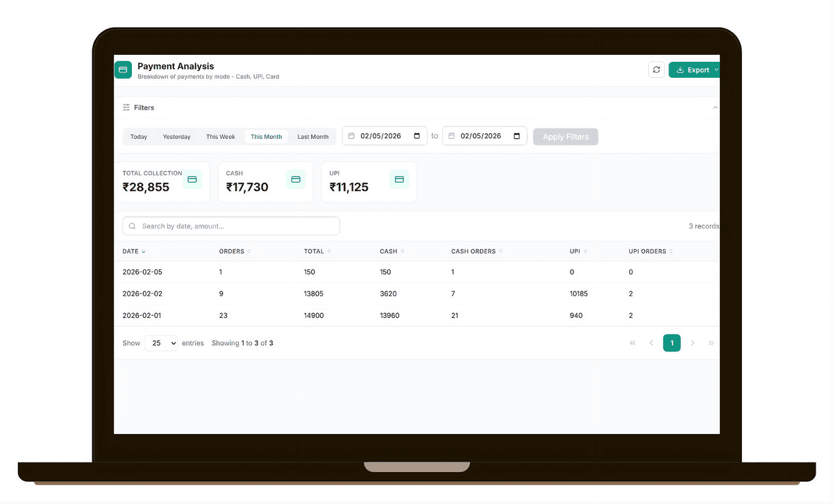
Task: Click the teal Payment Analysis header icon
Action: coord(123,69)
